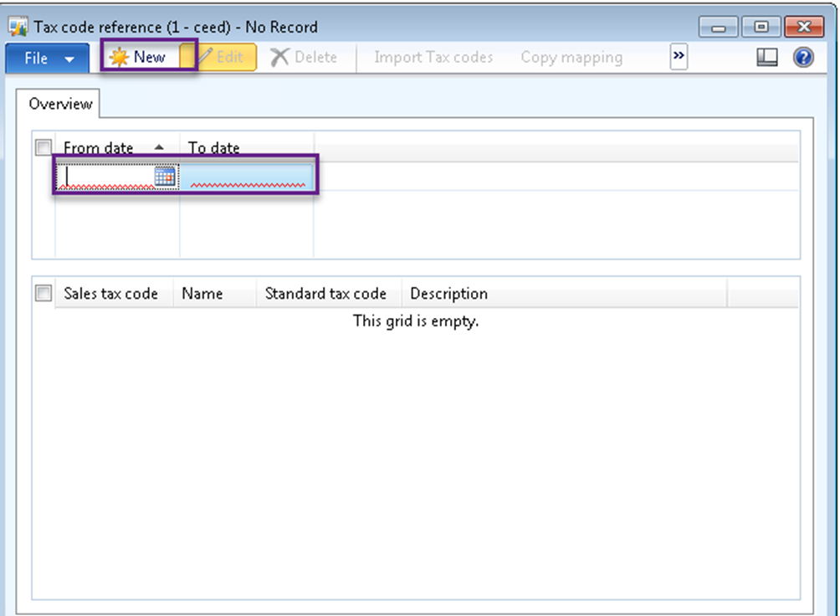Check the select-all box beside From date
Viewport: 840px width, 616px height.
(43, 147)
